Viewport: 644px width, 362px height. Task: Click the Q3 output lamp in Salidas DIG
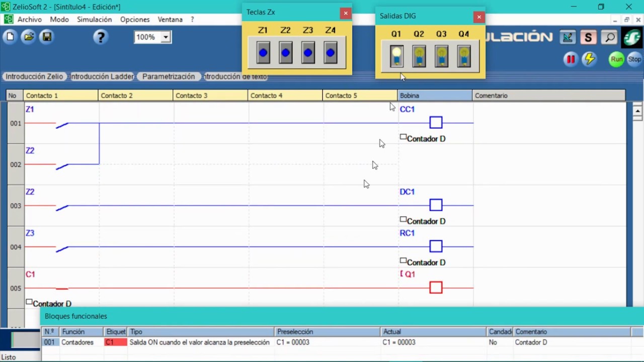point(441,55)
